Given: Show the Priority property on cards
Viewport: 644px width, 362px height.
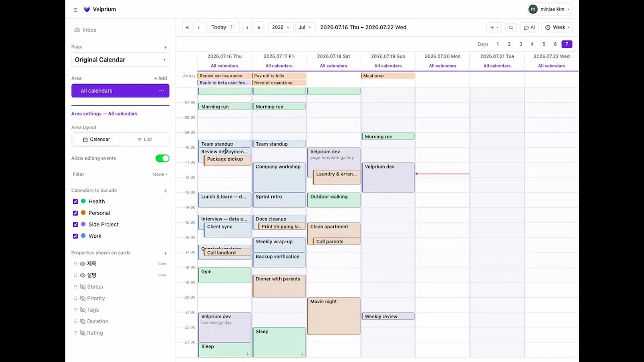Looking at the screenshot, I should (x=83, y=298).
